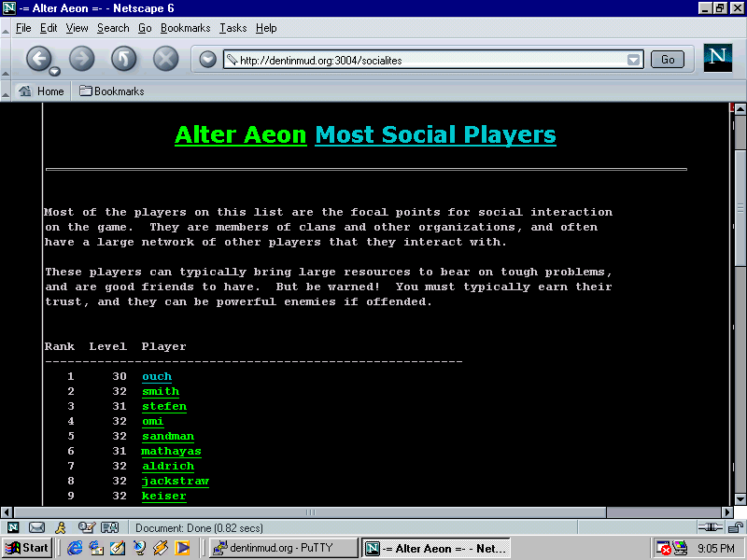Toggle the online/offline plug icon
747x560 pixels.
pyautogui.click(x=711, y=527)
